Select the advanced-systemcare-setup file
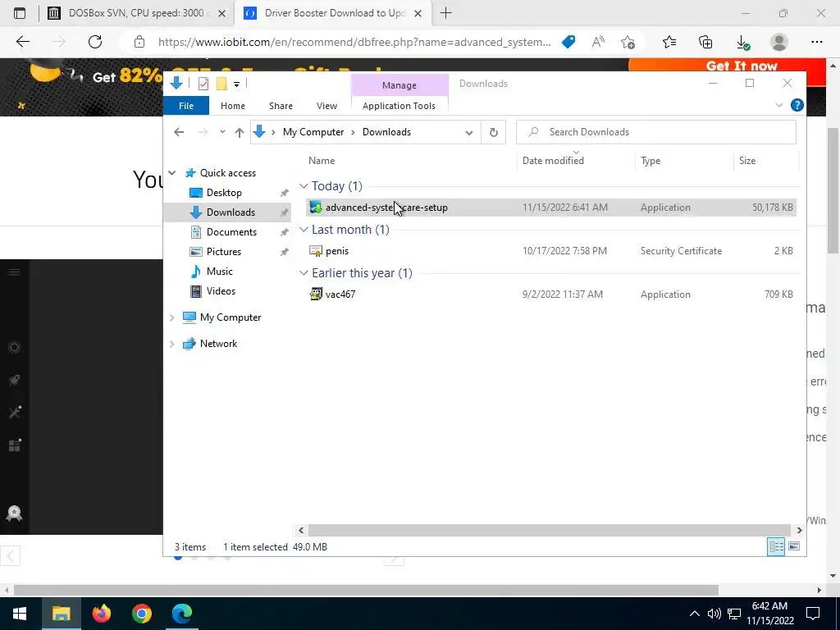This screenshot has width=840, height=630. pos(550,208)
